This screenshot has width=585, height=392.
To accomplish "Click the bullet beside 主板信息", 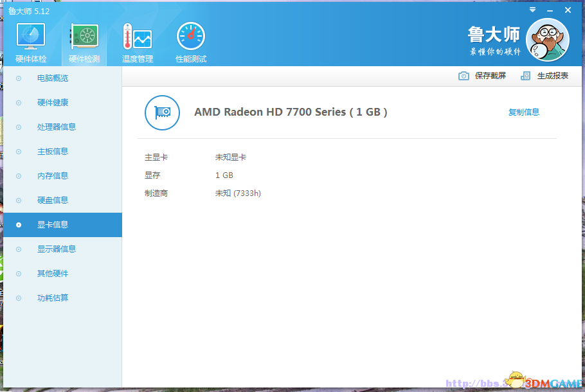I will click(x=19, y=152).
